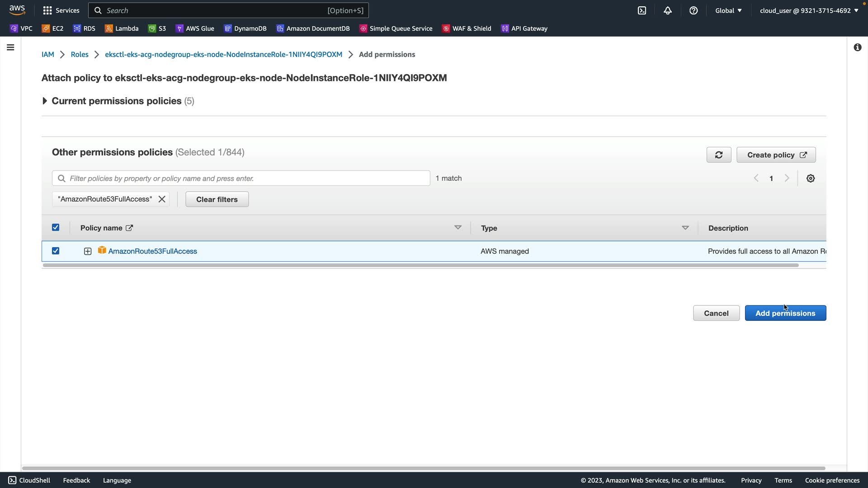Expand AmazonRoute53FullAccess policy details
Screen dimensions: 868x488
88,251
